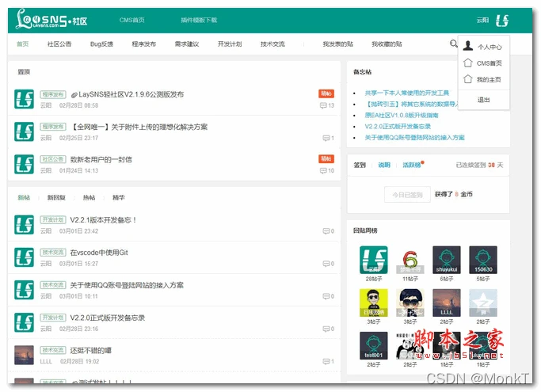This screenshot has width=541, height=392.
Task: Open the 程序发布 section
Action: [144, 44]
